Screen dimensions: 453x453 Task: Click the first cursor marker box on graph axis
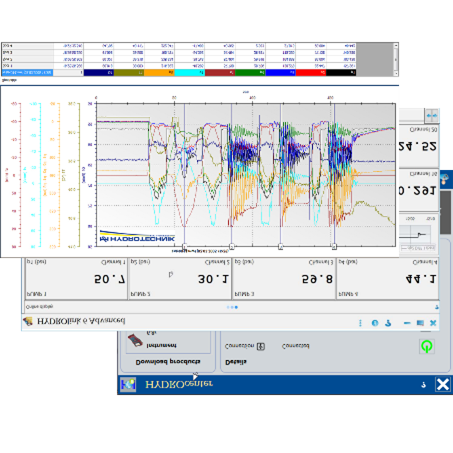184,247
